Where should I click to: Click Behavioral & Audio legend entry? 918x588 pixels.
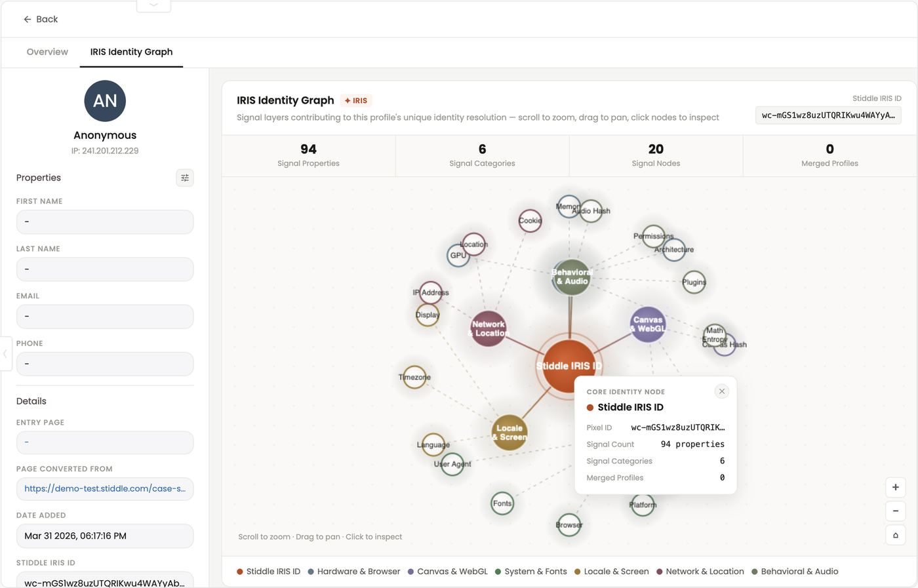[x=795, y=572]
